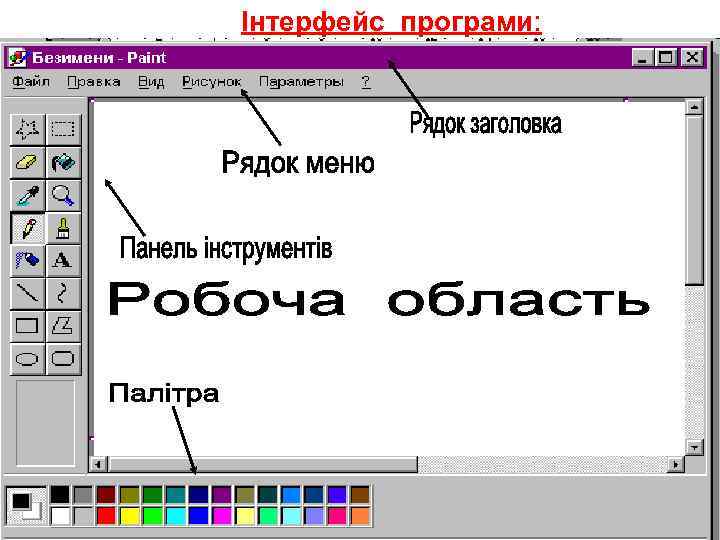The image size is (720, 540).
Task: Select the Rounded rectangle tool
Action: (63, 359)
